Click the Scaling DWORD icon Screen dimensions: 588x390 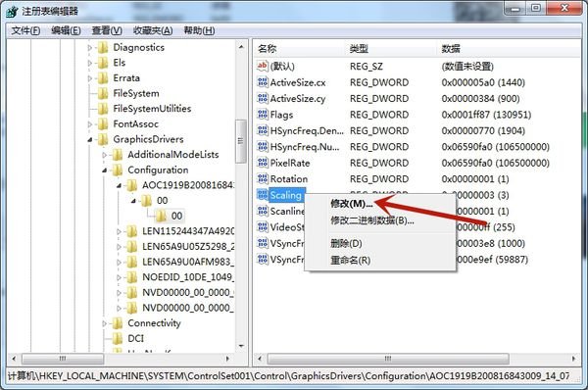point(263,195)
